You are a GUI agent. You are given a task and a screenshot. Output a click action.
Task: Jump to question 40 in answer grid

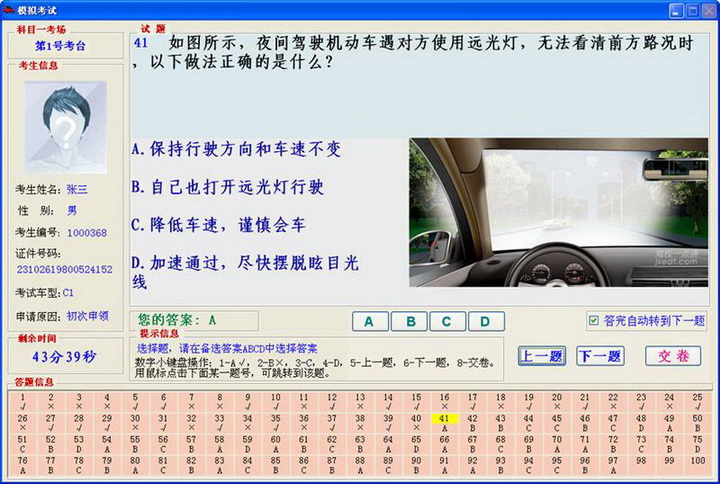click(x=416, y=423)
